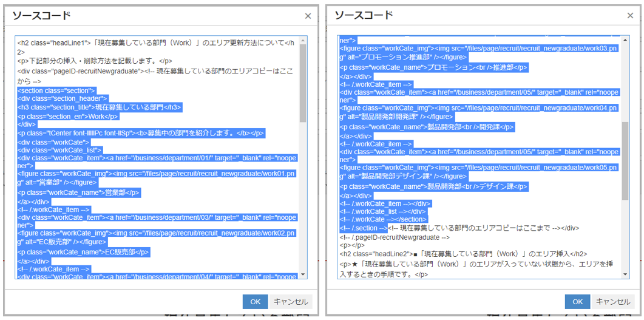Click scroll-up arrow in left dialog's code area
644x320 pixels.
303,40
